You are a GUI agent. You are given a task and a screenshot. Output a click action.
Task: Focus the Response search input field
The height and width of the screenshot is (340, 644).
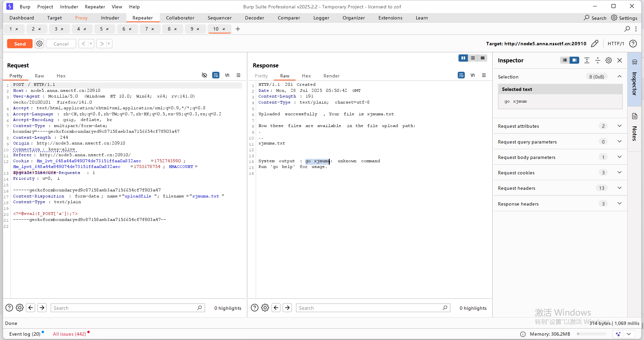(x=373, y=308)
